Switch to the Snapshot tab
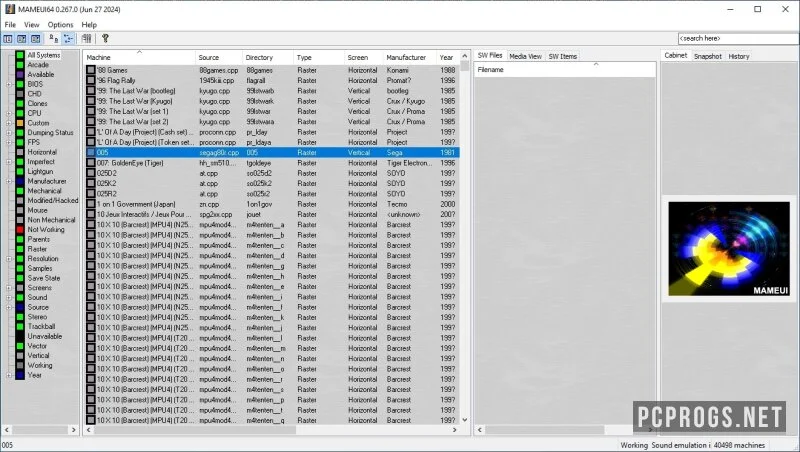800x452 pixels. coord(708,56)
